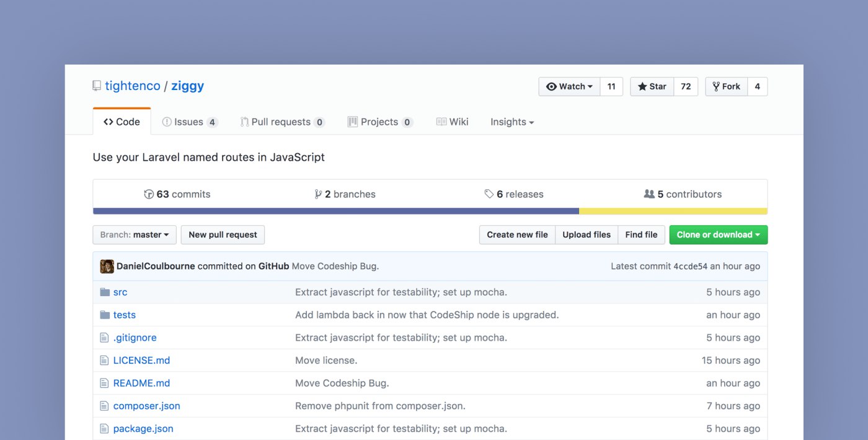Screen dimensions: 868x440
Task: View the 2 branches link
Action: pyautogui.click(x=345, y=194)
